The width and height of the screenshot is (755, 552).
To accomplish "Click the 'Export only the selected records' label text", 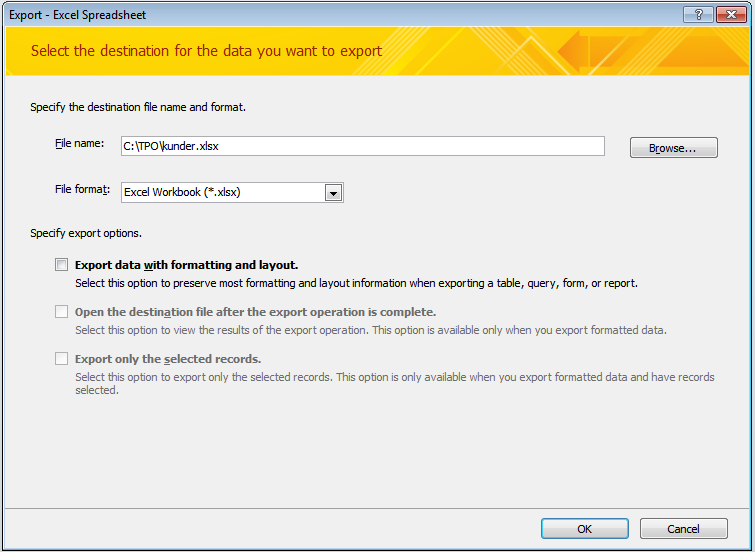I will point(168,359).
